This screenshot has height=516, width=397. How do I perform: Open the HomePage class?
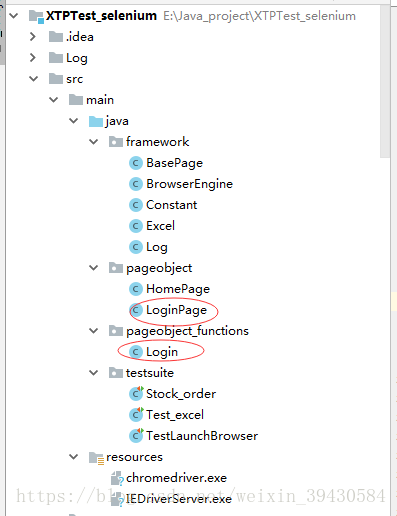(x=178, y=289)
